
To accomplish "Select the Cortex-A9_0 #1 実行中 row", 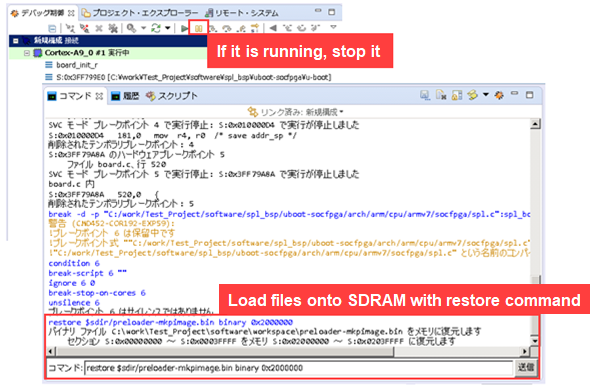I will pos(108,53).
